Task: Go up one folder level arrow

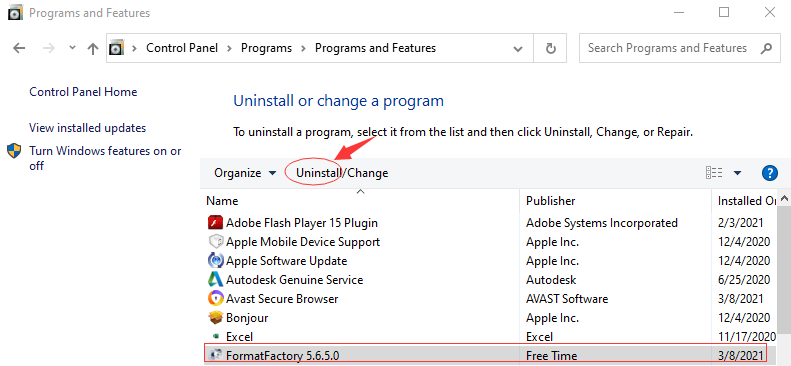Action: click(x=92, y=48)
